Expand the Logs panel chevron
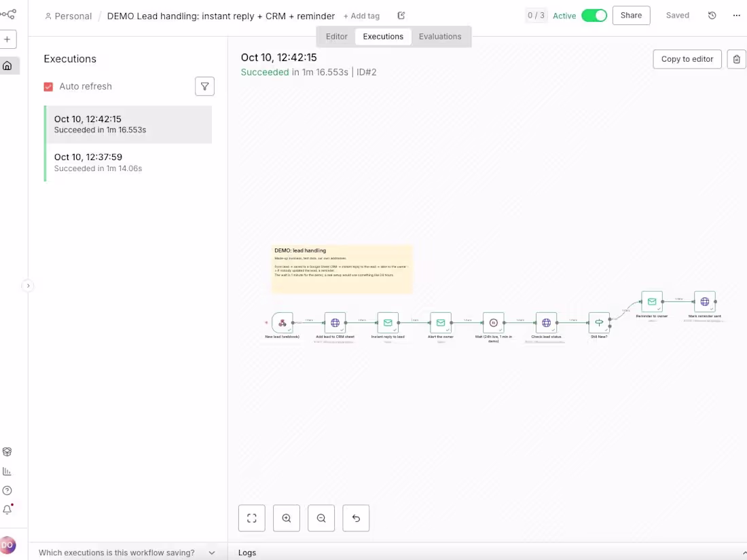 tap(744, 553)
